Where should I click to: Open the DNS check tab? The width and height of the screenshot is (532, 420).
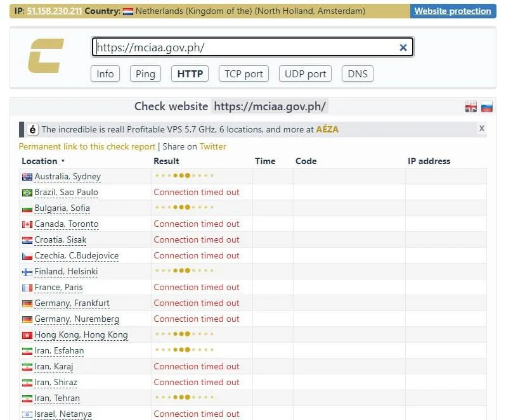pos(358,73)
